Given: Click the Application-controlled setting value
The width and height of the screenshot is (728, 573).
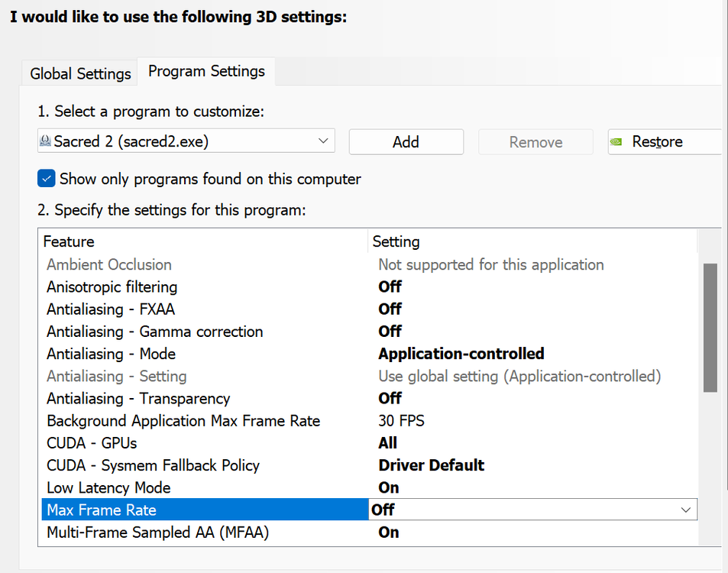Looking at the screenshot, I should point(461,354).
